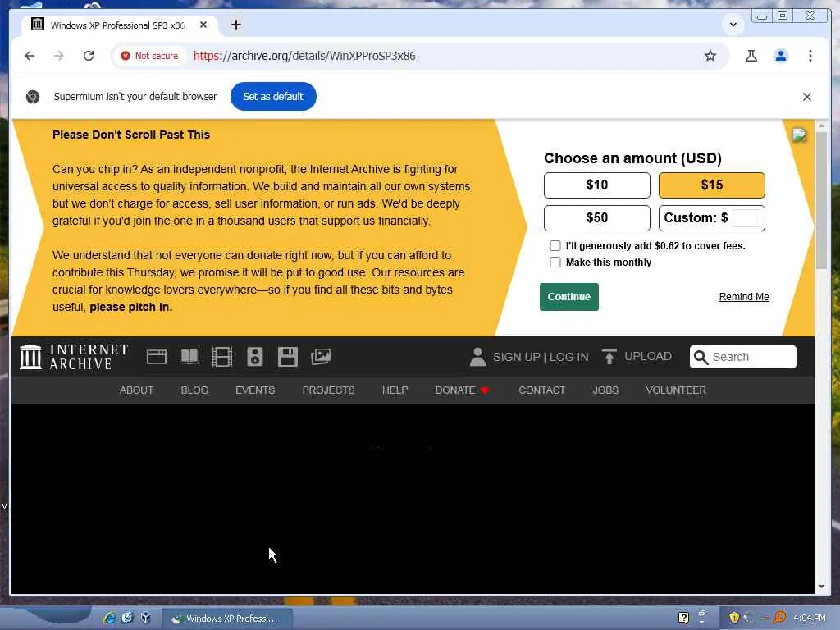Expand the tab search dropdown
Screen dimensions: 840x630
coord(733,24)
